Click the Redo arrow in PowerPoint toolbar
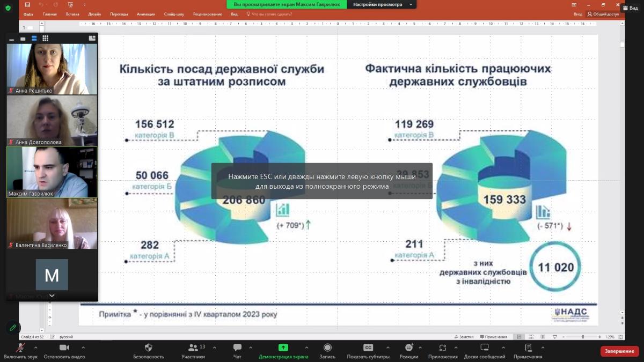This screenshot has height=362, width=644. click(x=56, y=5)
